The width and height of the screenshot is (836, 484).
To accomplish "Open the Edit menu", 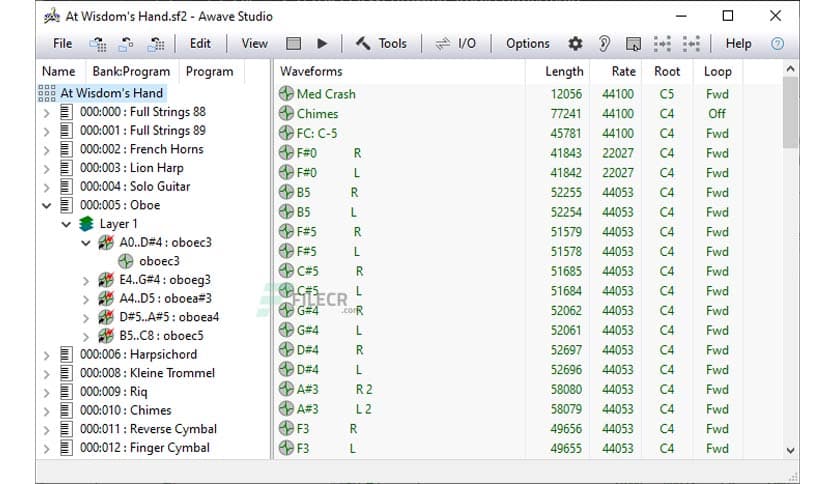I will [200, 44].
